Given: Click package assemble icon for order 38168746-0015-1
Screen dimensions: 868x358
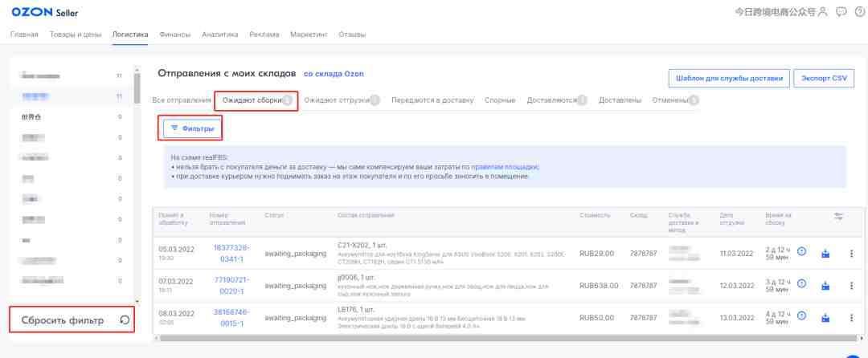Looking at the screenshot, I should [825, 317].
